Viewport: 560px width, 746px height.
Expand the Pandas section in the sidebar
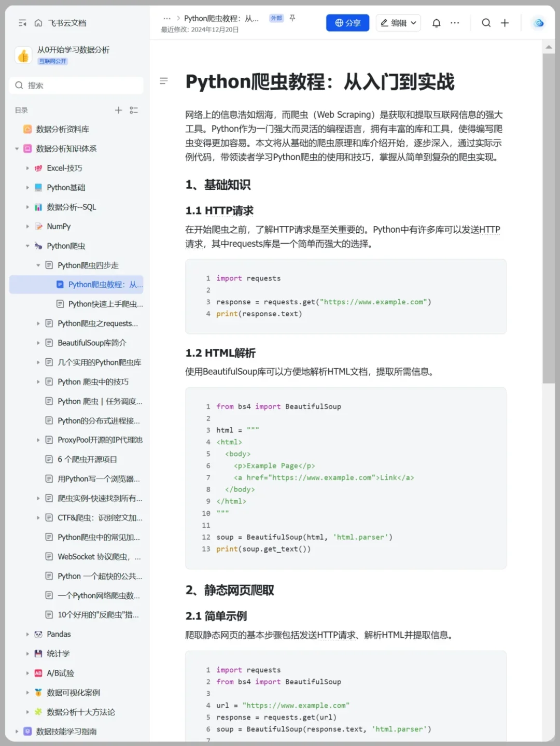click(27, 634)
